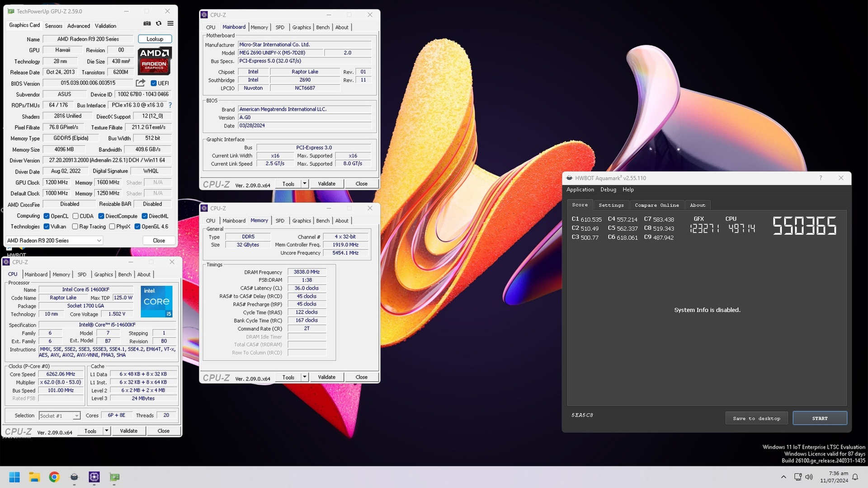The width and height of the screenshot is (868, 488).
Task: Open the Socket #1 selection dropdown
Action: [59, 416]
